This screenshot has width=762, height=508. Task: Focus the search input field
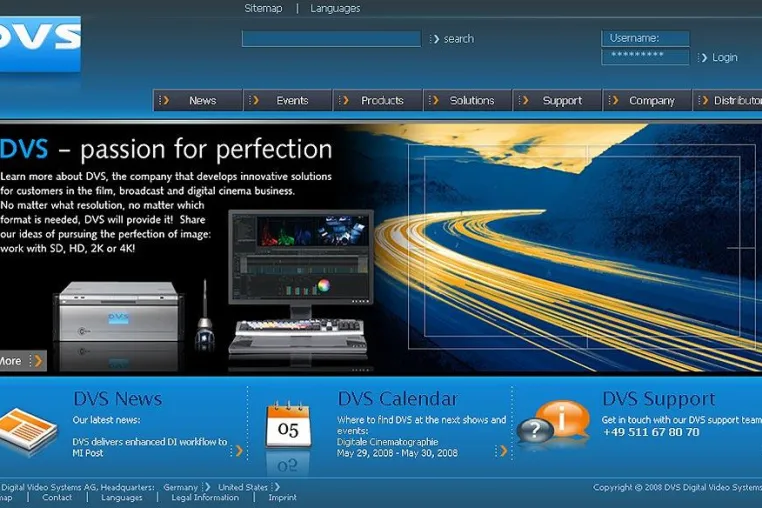(x=331, y=39)
